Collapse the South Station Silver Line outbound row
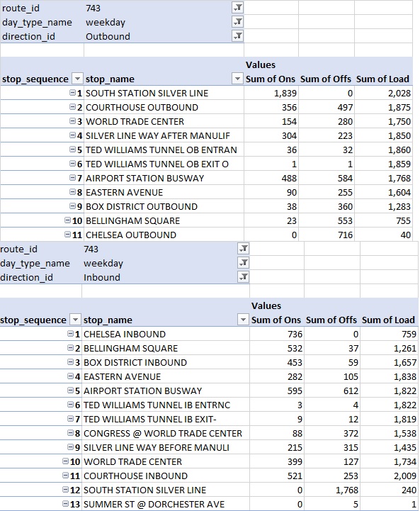The width and height of the screenshot is (420, 511). [x=73, y=93]
